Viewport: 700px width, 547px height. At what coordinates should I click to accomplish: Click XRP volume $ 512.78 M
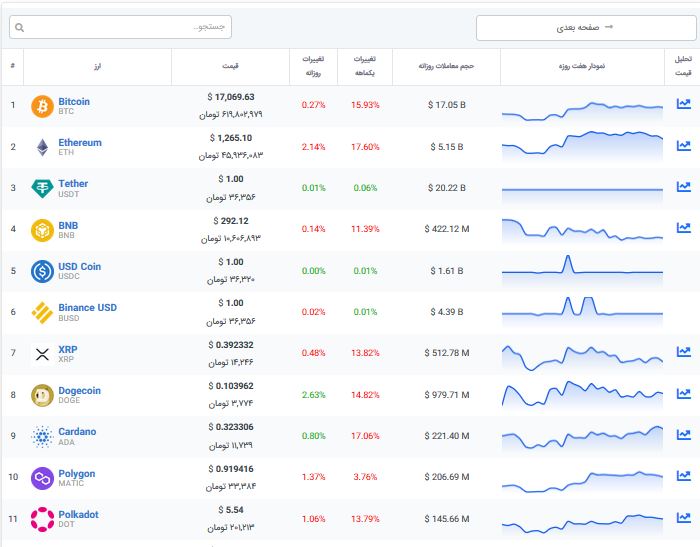pos(446,353)
